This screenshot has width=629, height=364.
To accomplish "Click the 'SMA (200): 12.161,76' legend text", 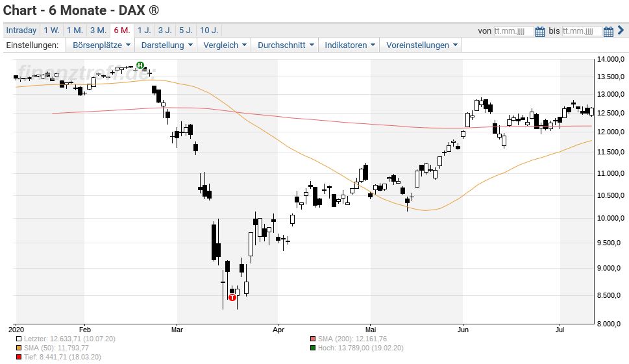I will [x=352, y=339].
